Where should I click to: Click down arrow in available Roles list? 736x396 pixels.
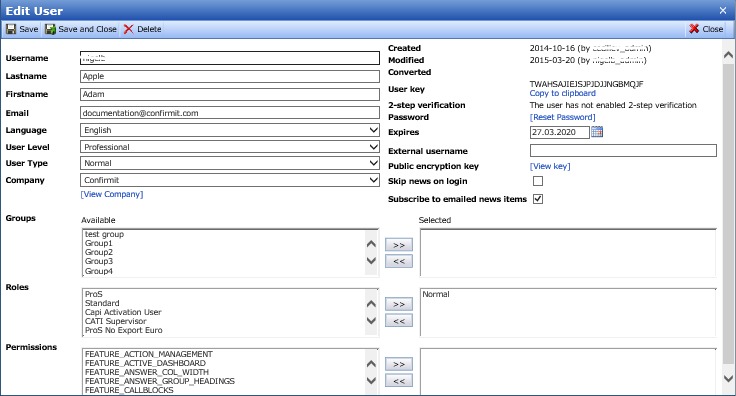click(371, 321)
